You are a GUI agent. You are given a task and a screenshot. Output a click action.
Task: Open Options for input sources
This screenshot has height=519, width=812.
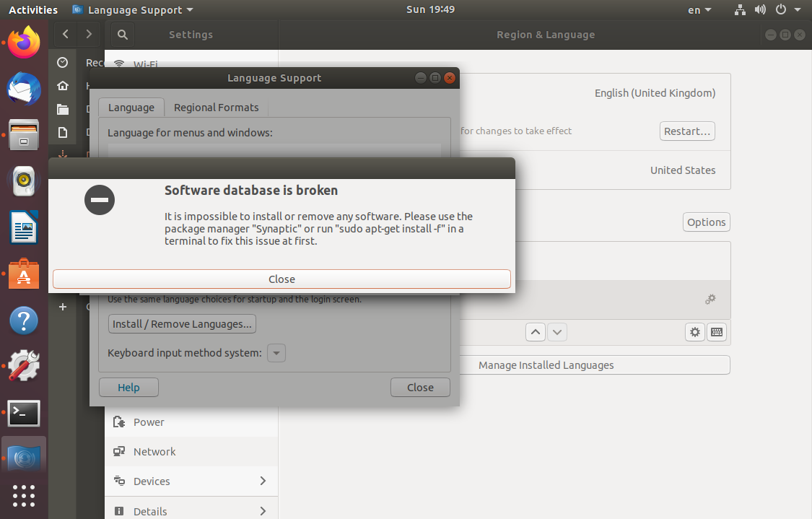pyautogui.click(x=707, y=222)
